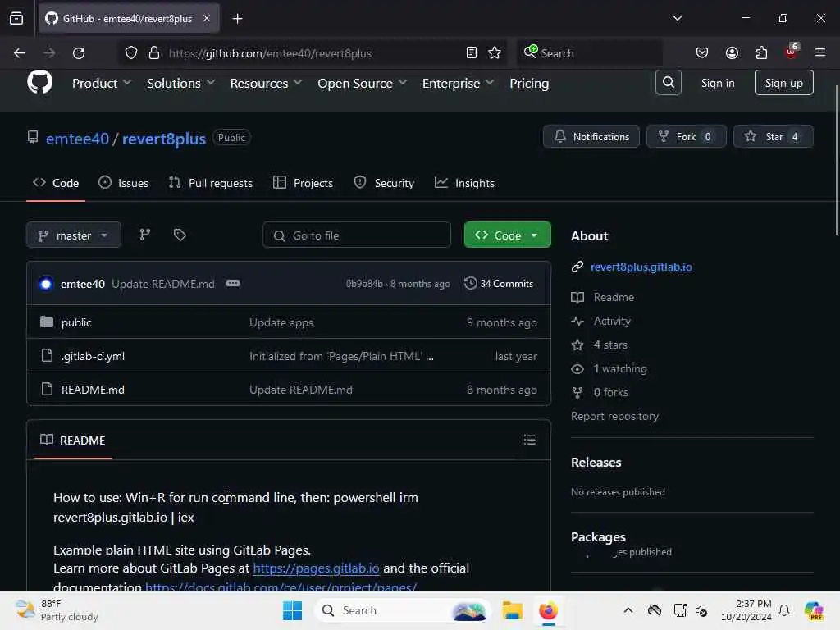
Task: Open Firefox account icon
Action: (732, 53)
